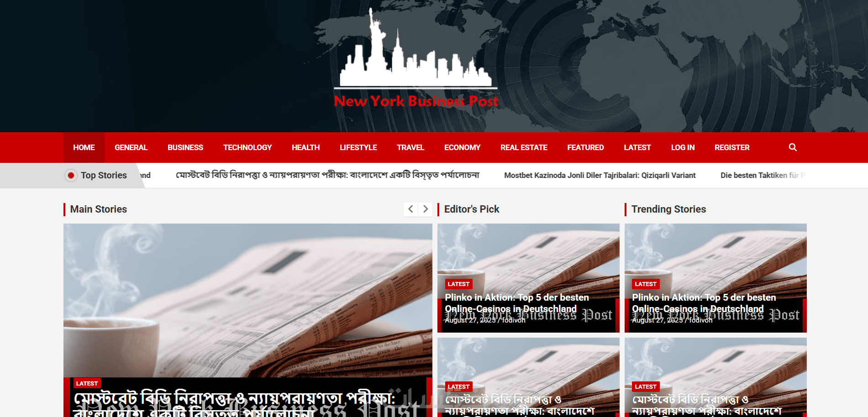868x417 pixels.
Task: Open the Economy menu item
Action: (x=463, y=147)
